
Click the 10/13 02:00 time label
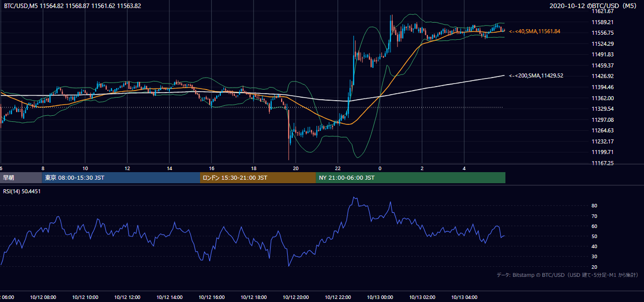pos(422,297)
